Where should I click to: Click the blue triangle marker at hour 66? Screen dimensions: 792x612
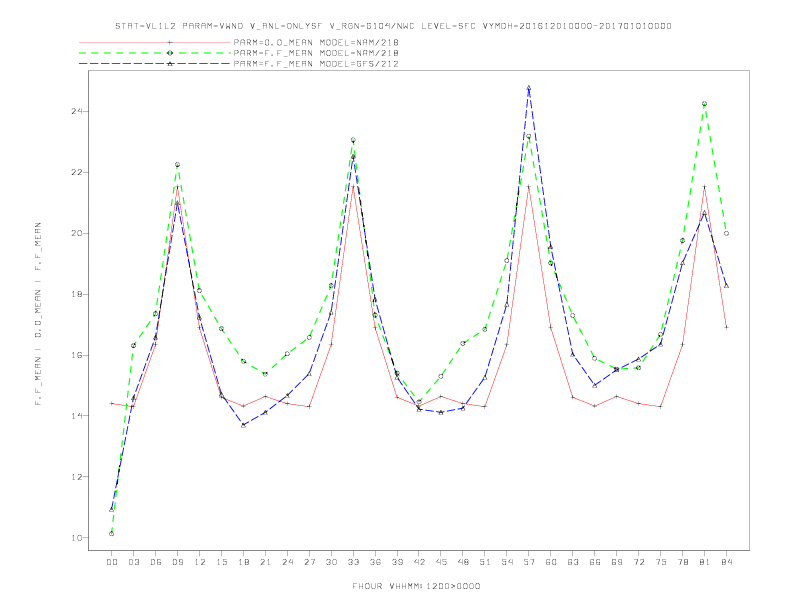point(595,385)
